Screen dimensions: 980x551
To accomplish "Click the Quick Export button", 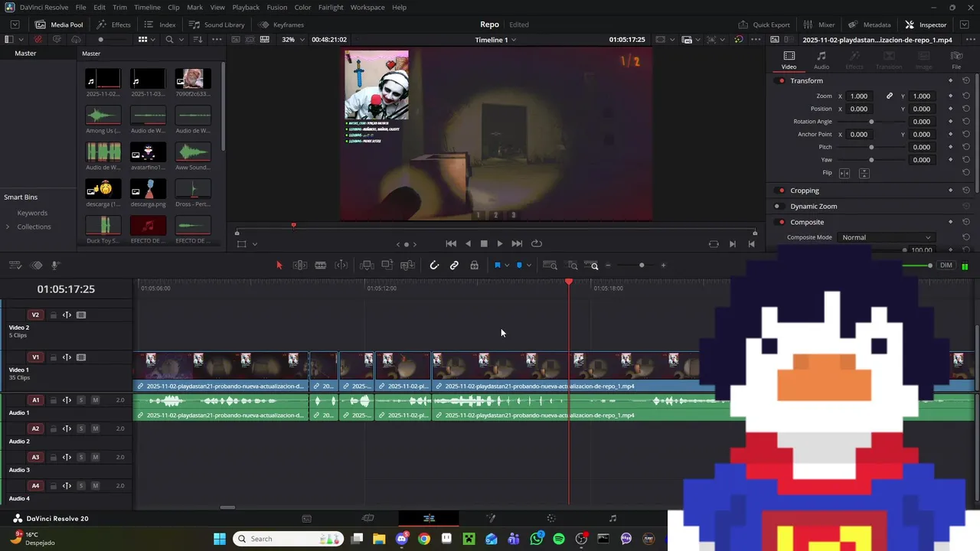I will 763,24.
